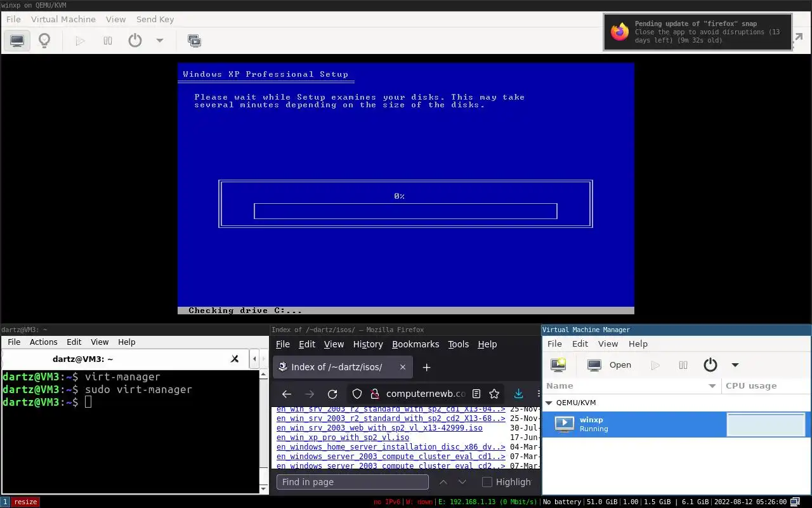Open the Send Key menu
Viewport: 812px width, 508px height.
[155, 19]
